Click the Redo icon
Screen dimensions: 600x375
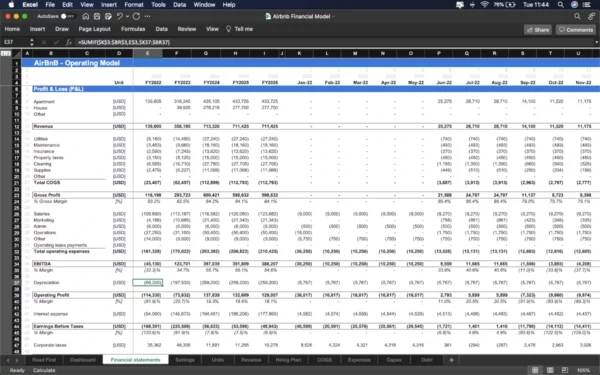(136, 16)
